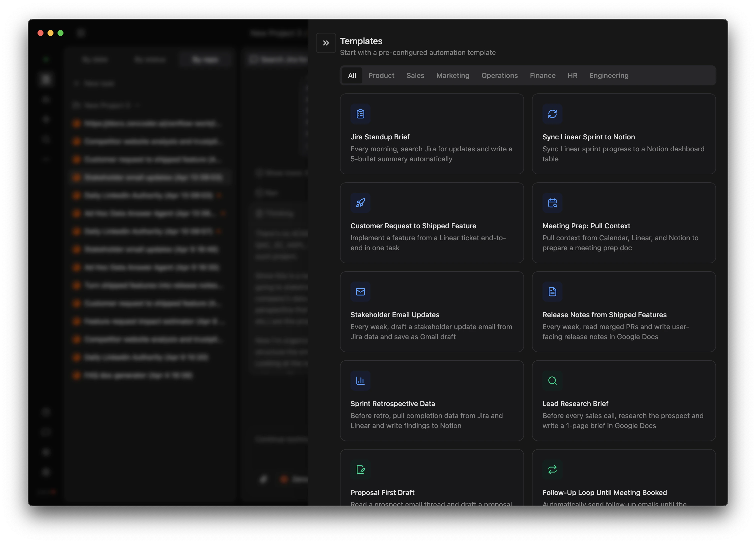The width and height of the screenshot is (756, 543).
Task: Click the bar chart icon on Sprint Retrospective Data
Action: pos(360,380)
